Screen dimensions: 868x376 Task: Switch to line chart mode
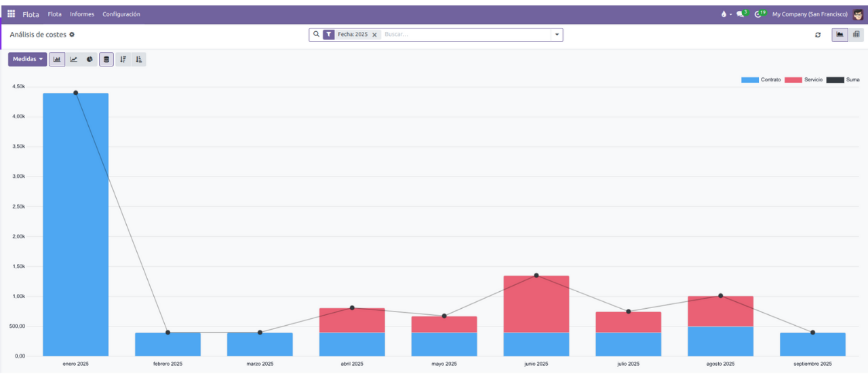[x=73, y=60]
